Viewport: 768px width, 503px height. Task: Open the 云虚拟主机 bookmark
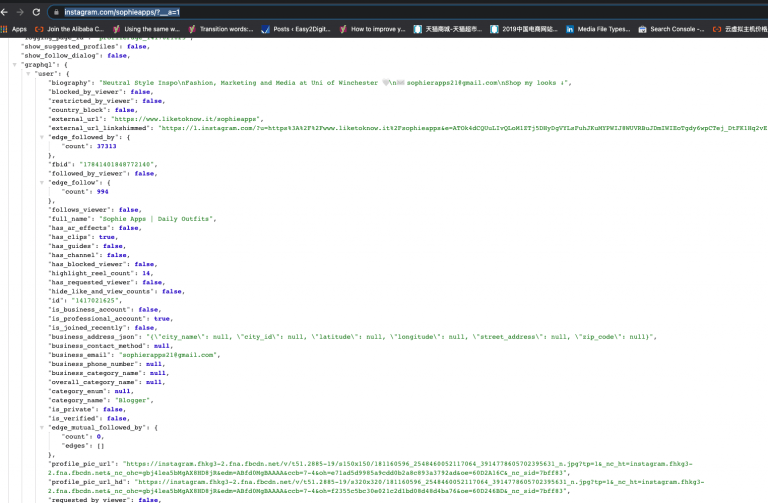click(x=740, y=29)
